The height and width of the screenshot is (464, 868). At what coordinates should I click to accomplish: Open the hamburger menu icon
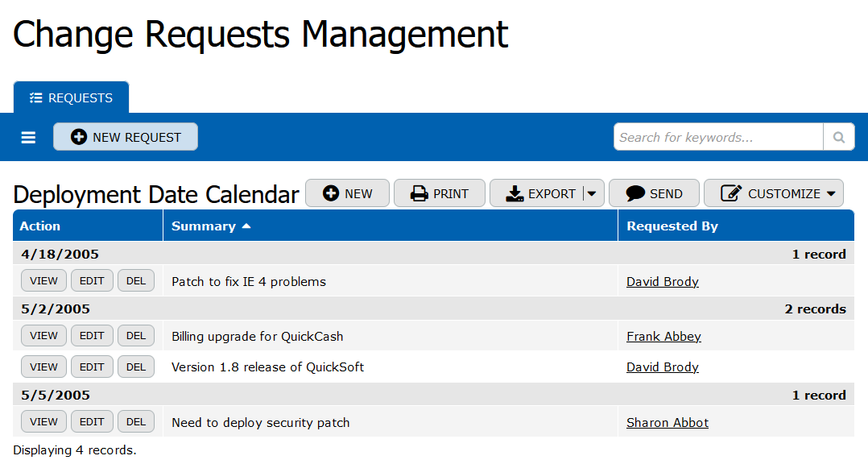click(x=28, y=138)
